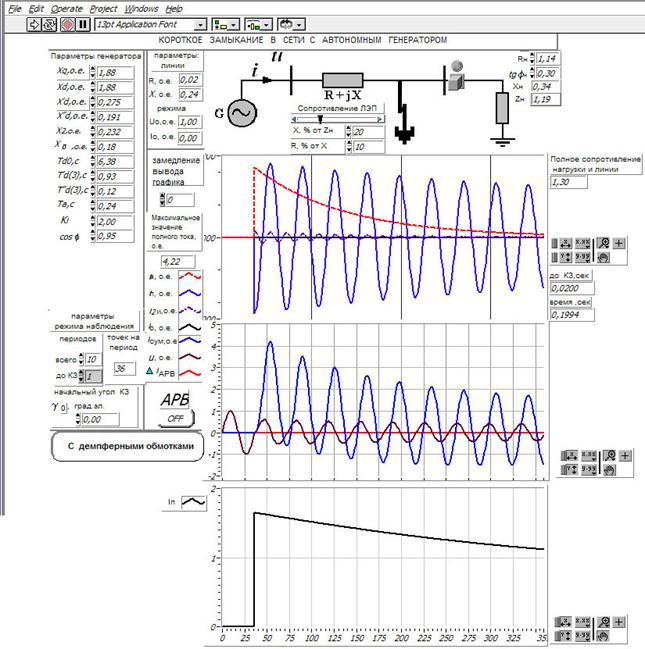
Task: Open the Project menu
Action: pyautogui.click(x=103, y=7)
